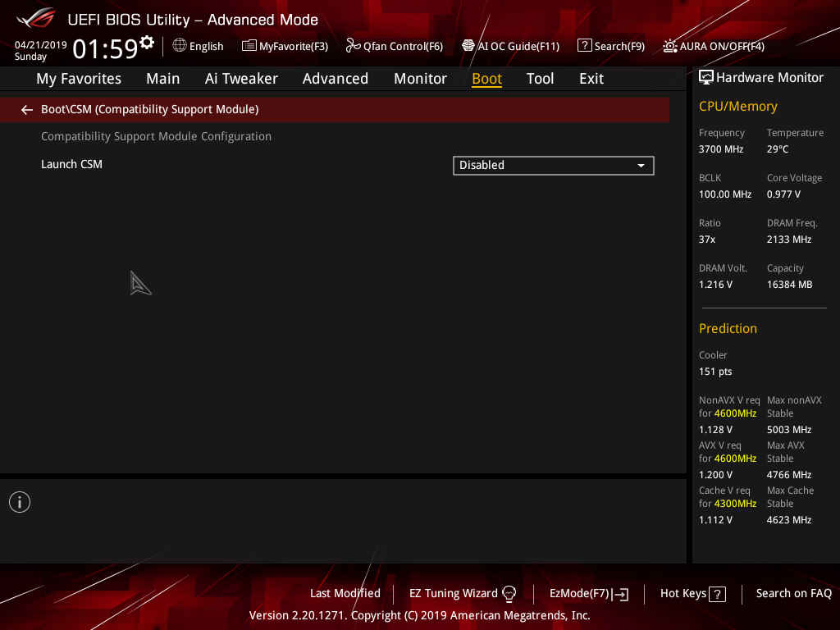
Task: Click the 1.216 V DRAM voltage
Action: pos(715,285)
